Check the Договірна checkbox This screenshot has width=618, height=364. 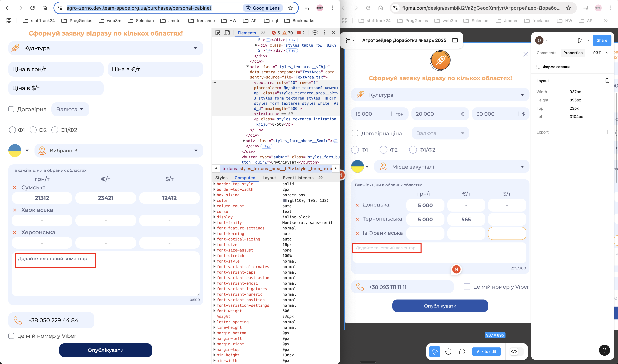point(11,109)
